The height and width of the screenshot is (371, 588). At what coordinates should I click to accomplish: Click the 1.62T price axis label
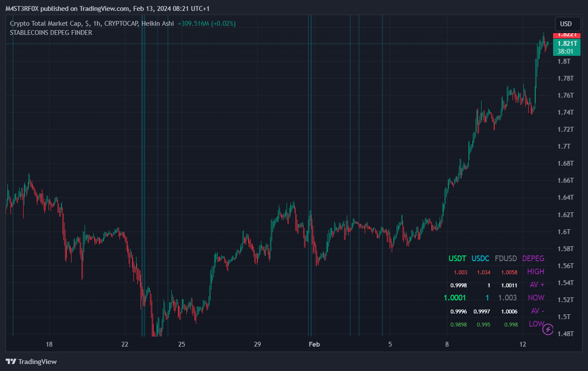pos(565,214)
